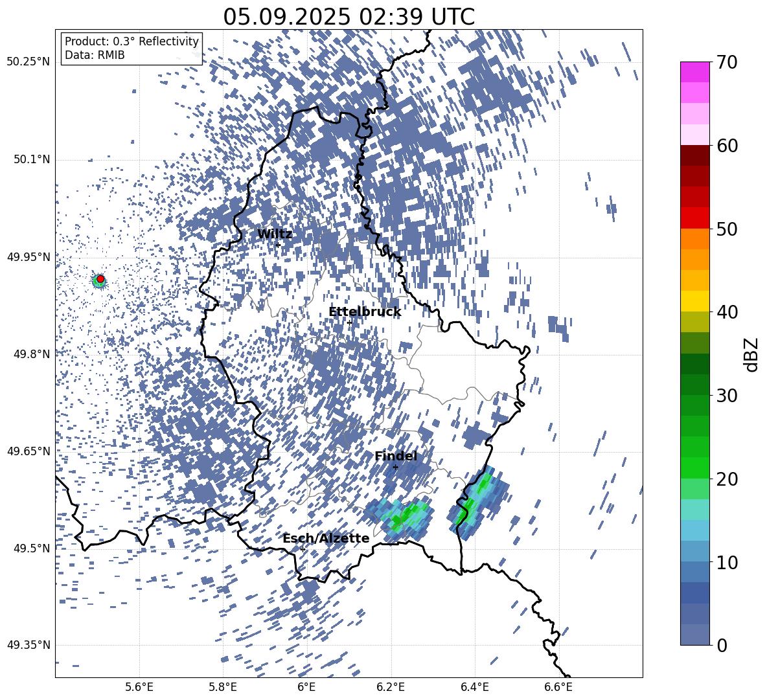Click the 49.8°N latitude label
The height and width of the screenshot is (700, 767).
(x=32, y=354)
